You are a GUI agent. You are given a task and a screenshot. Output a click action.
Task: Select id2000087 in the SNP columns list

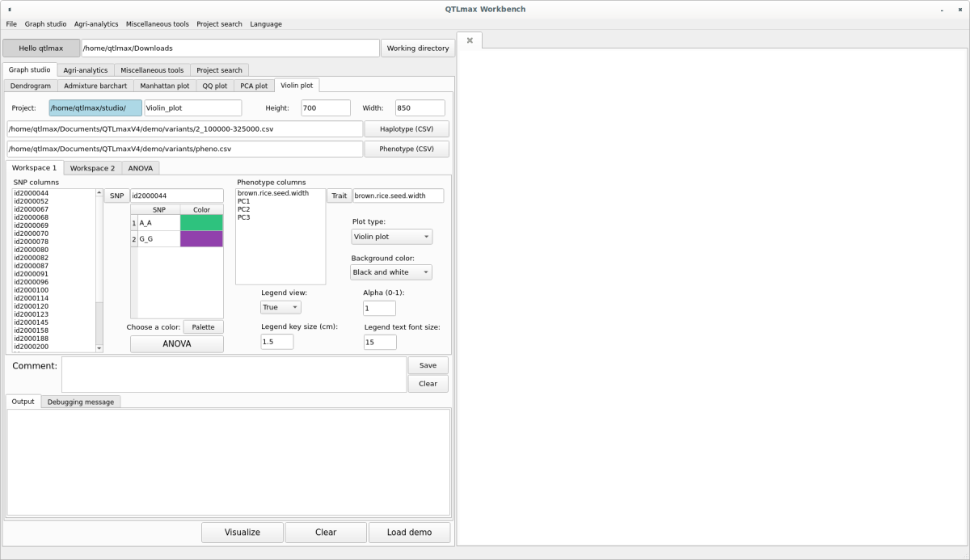(x=32, y=266)
